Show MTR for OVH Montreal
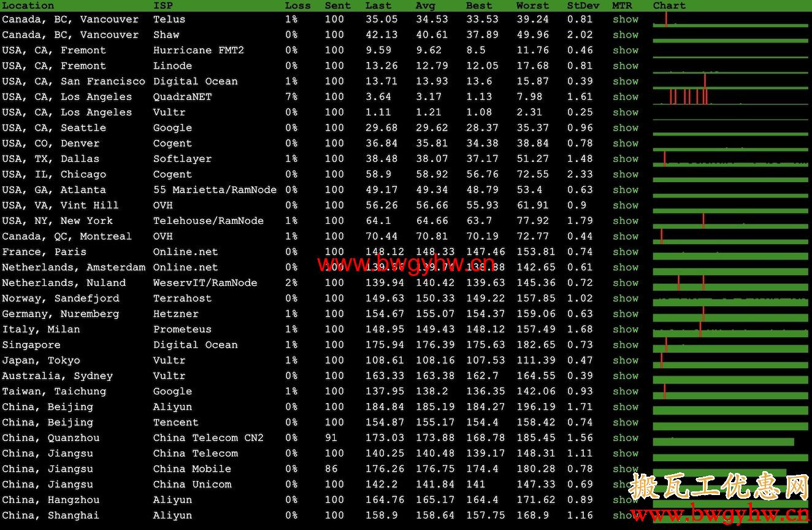Screen dimensions: 812x530 coord(626,236)
